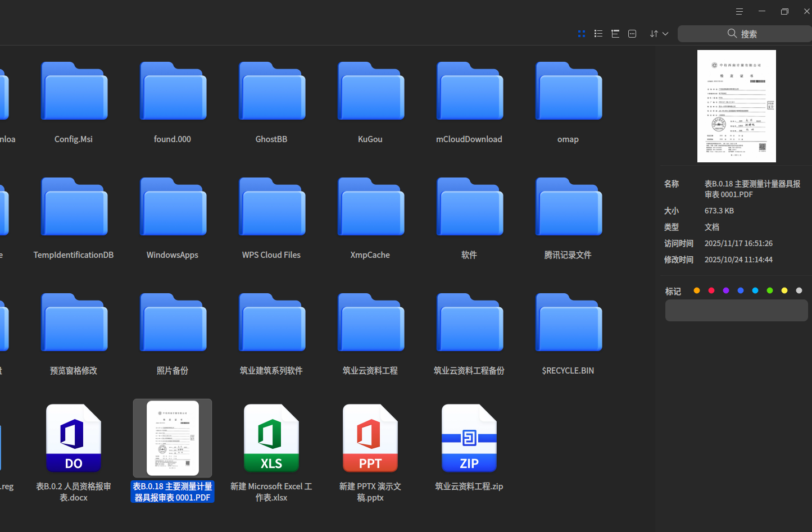Click the selected PDF file thumbnail
Image resolution: width=812 pixels, height=532 pixels.
coord(173,438)
